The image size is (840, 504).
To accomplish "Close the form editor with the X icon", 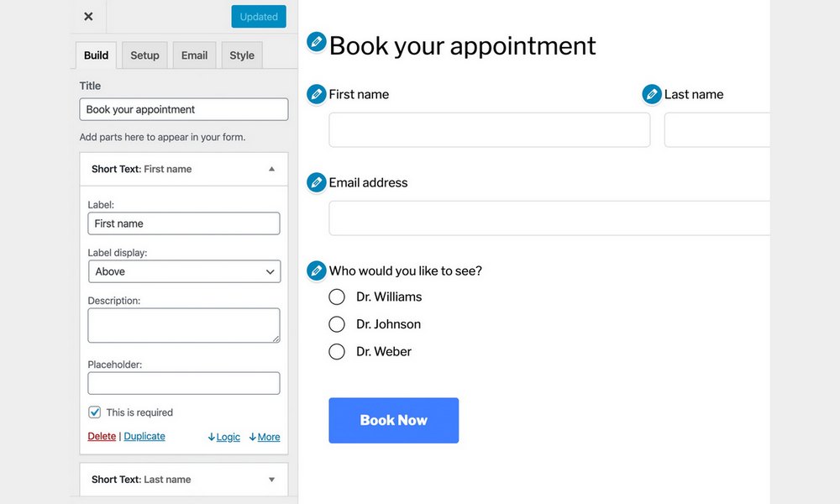I will point(88,17).
